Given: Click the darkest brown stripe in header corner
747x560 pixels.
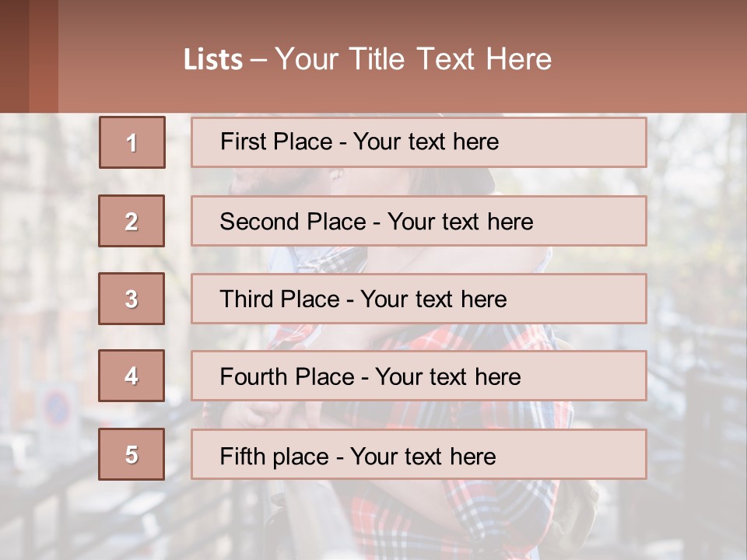Looking at the screenshot, I should tap(14, 56).
